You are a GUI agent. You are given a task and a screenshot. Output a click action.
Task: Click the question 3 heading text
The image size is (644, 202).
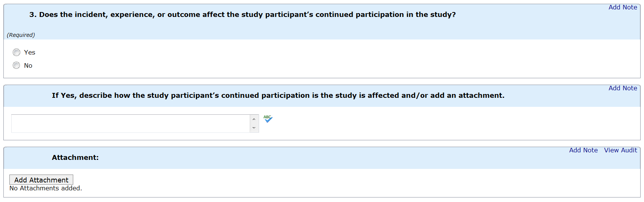click(242, 15)
